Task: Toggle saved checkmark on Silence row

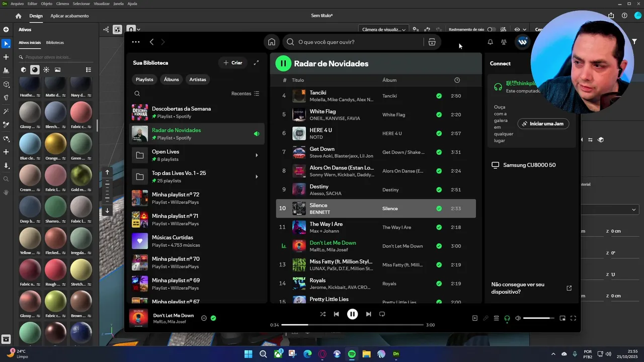Action: point(439,209)
